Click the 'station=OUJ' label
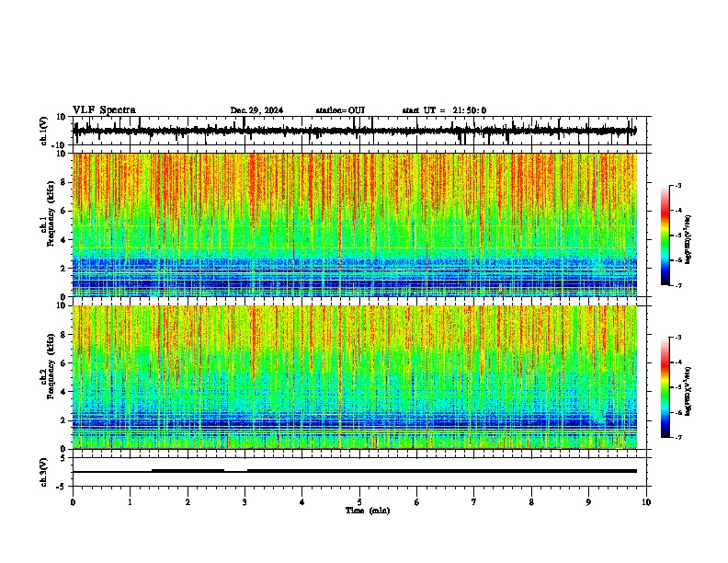 coord(340,110)
